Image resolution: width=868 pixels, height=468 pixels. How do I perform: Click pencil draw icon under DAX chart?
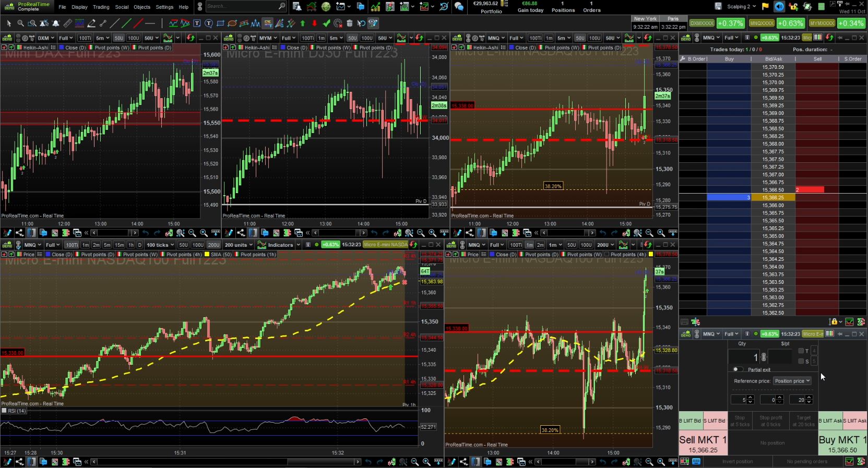pos(7,233)
